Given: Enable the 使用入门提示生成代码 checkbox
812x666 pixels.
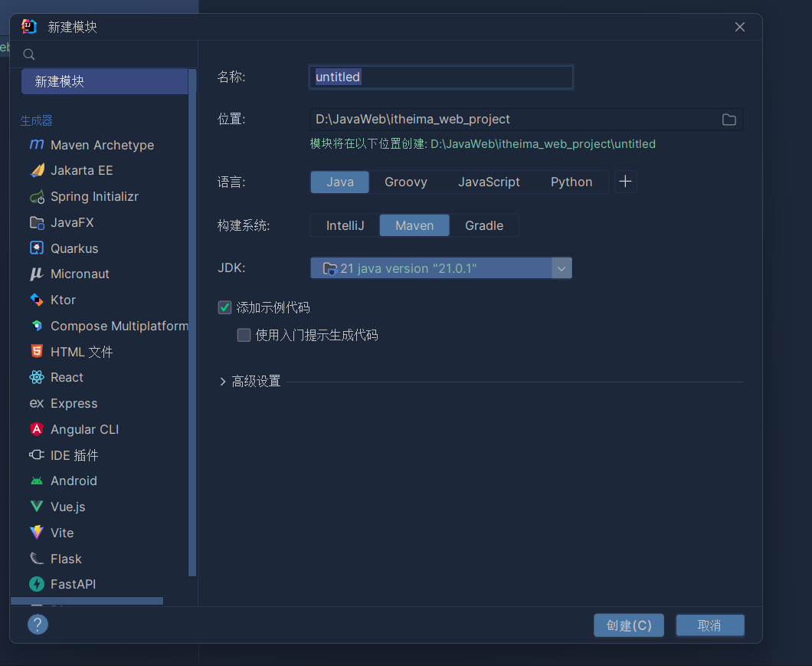Looking at the screenshot, I should tap(244, 335).
